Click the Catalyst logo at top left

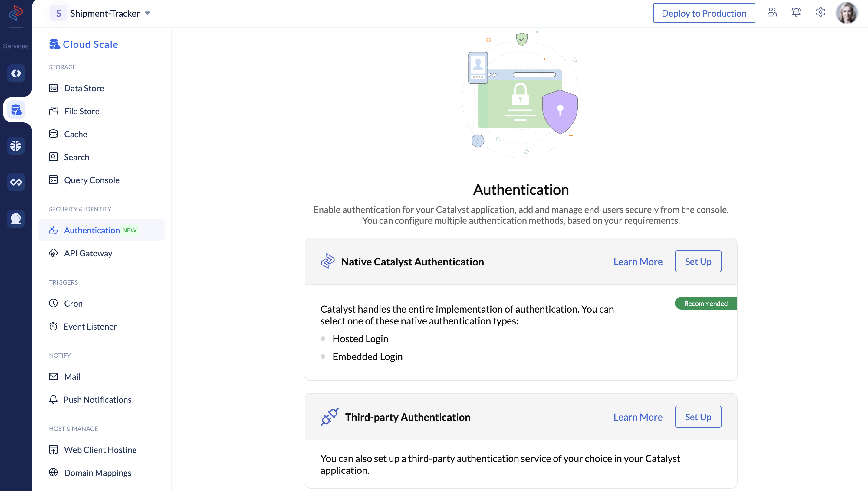click(15, 14)
